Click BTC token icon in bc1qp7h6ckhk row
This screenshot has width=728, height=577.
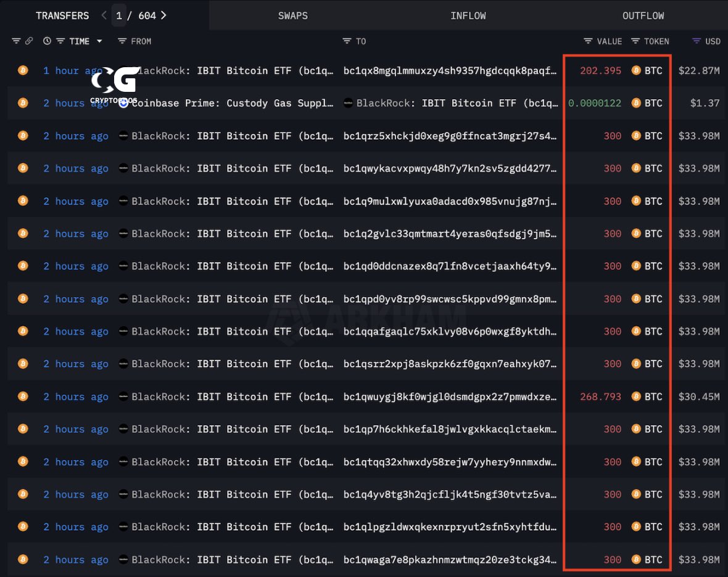(x=636, y=429)
